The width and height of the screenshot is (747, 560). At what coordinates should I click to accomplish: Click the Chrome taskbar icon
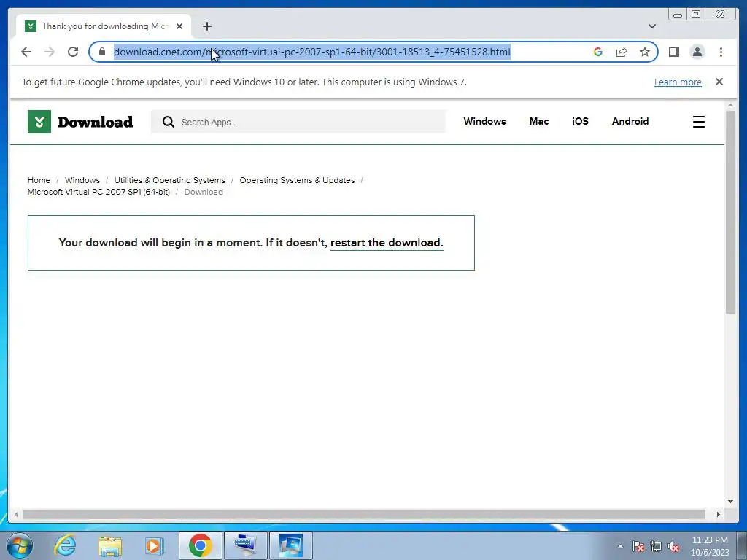click(x=200, y=545)
